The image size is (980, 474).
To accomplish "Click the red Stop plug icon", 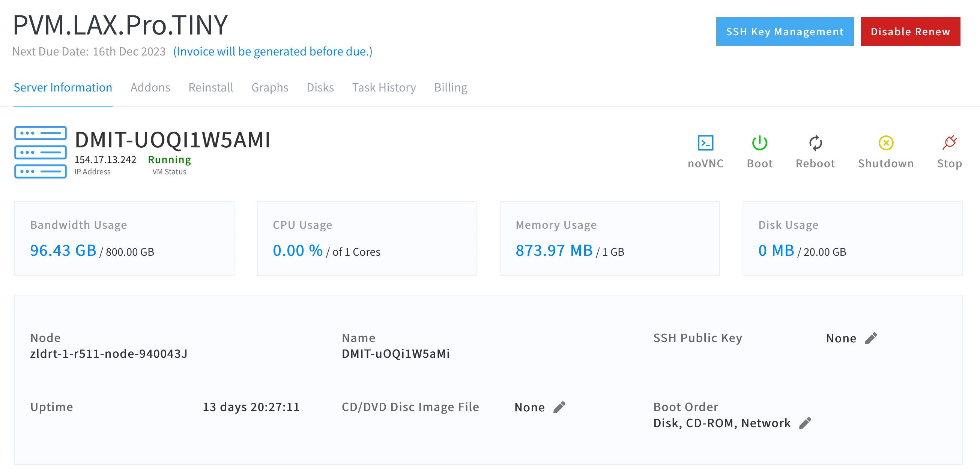I will (949, 143).
